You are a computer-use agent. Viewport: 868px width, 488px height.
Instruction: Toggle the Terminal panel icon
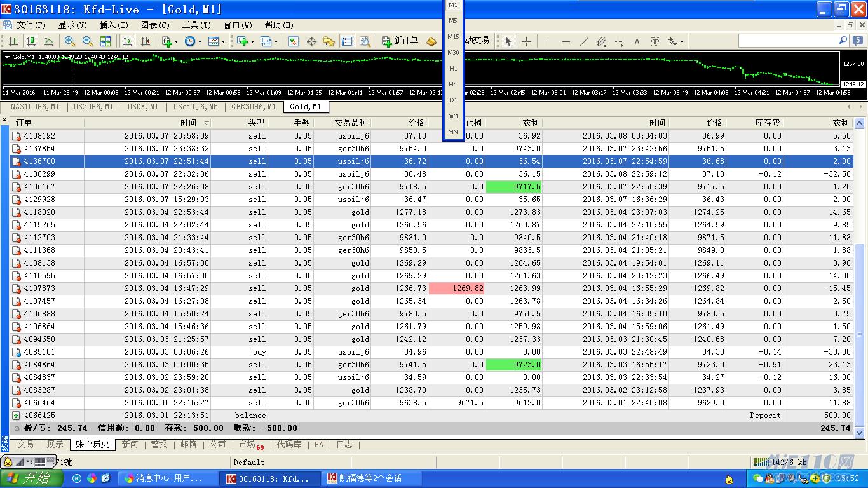point(347,41)
